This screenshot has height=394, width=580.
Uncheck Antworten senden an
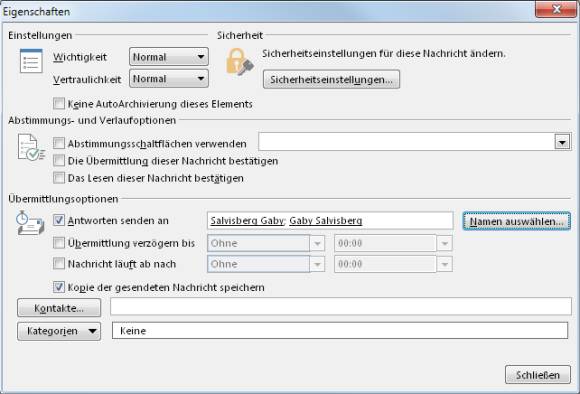click(x=59, y=220)
